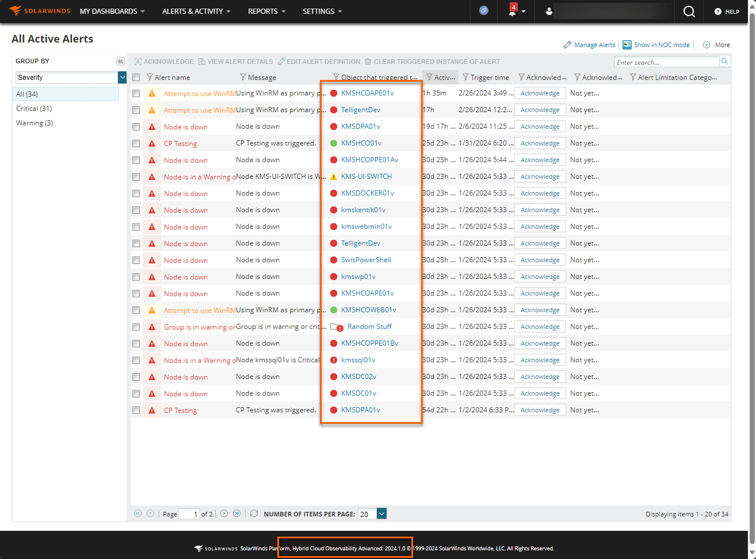Open the kmskentik01v object link

pos(363,210)
